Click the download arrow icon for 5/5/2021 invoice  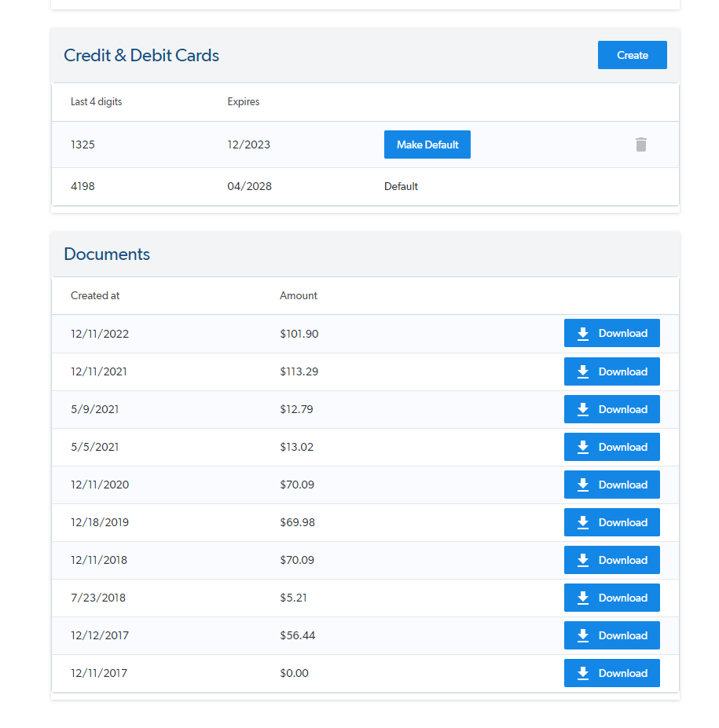pos(582,446)
